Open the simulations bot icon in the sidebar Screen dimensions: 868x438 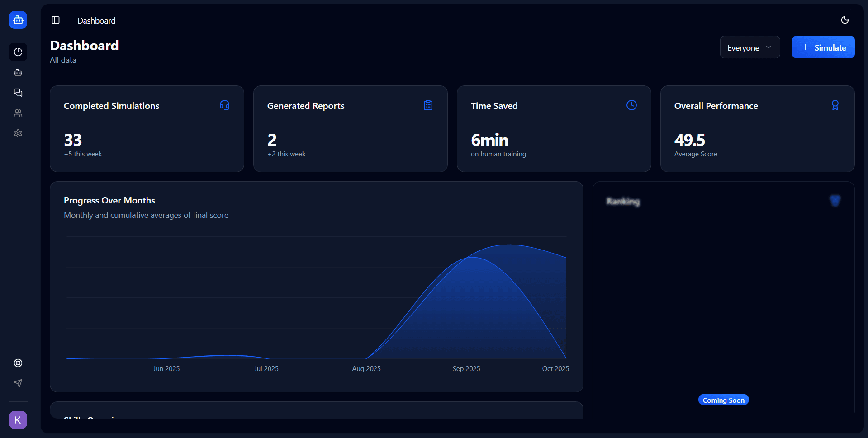(18, 72)
